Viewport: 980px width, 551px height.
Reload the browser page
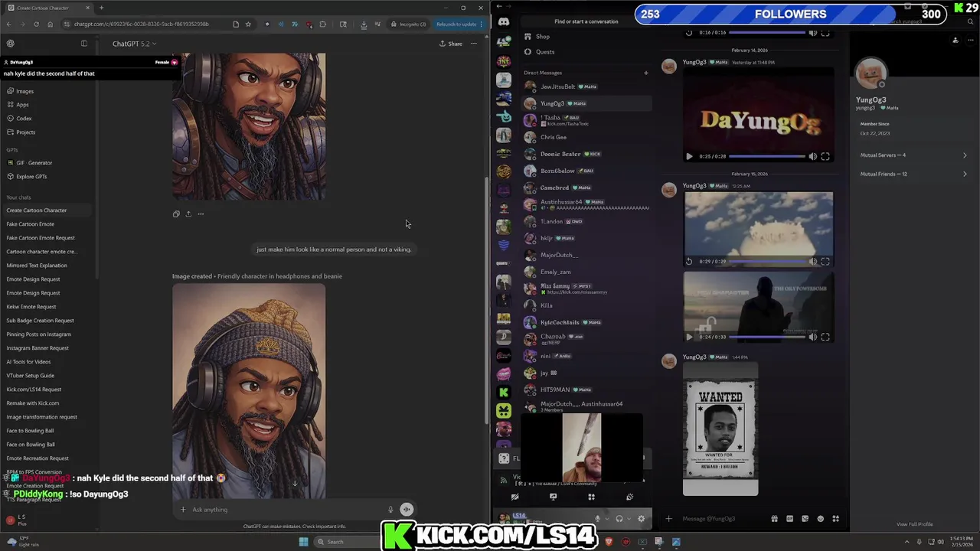click(36, 24)
